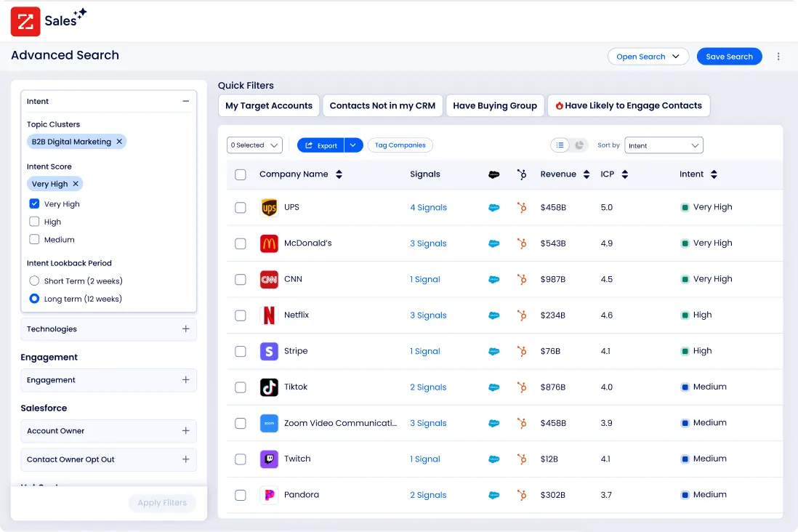
Task: Click the TikTok company logo
Action: coord(269,387)
